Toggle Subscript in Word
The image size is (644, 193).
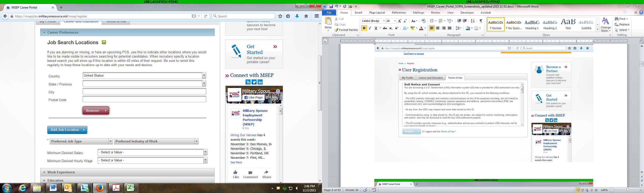(x=391, y=28)
